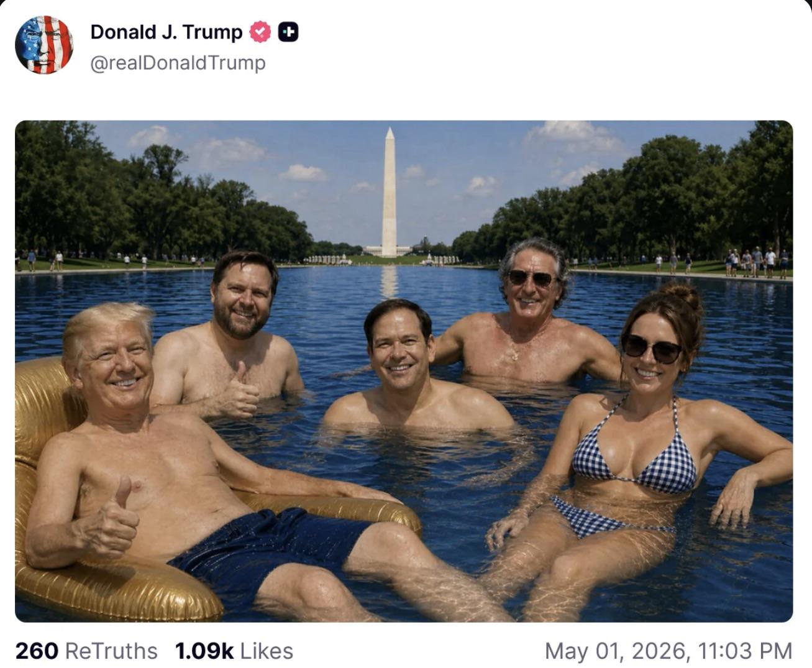
Task: View the 260 ReTruths list
Action: click(86, 651)
